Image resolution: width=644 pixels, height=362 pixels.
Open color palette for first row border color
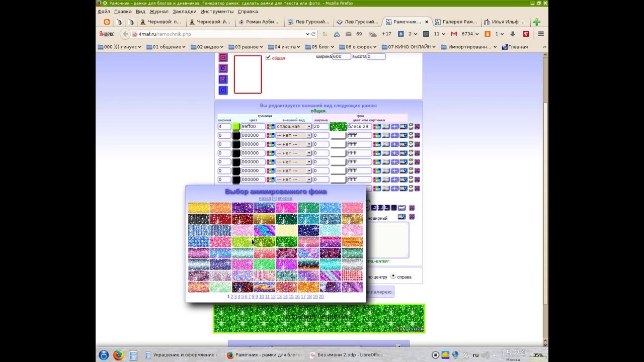click(x=270, y=127)
